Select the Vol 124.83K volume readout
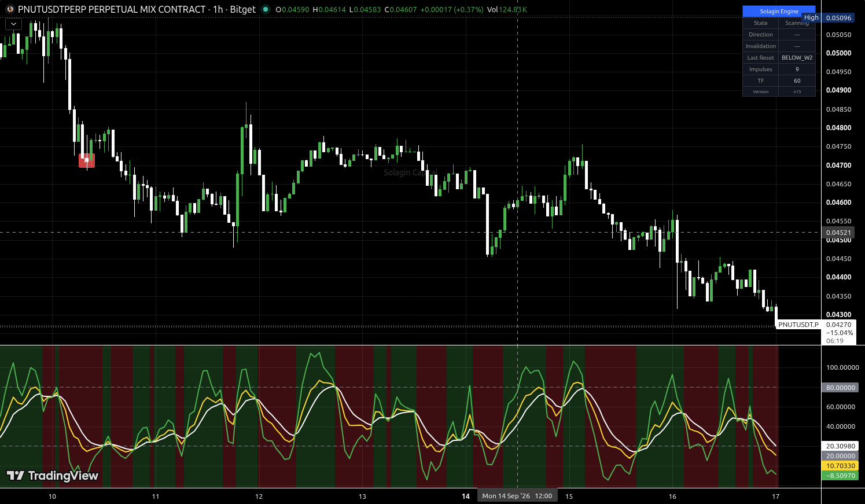Image resolution: width=865 pixels, height=504 pixels. coord(507,10)
